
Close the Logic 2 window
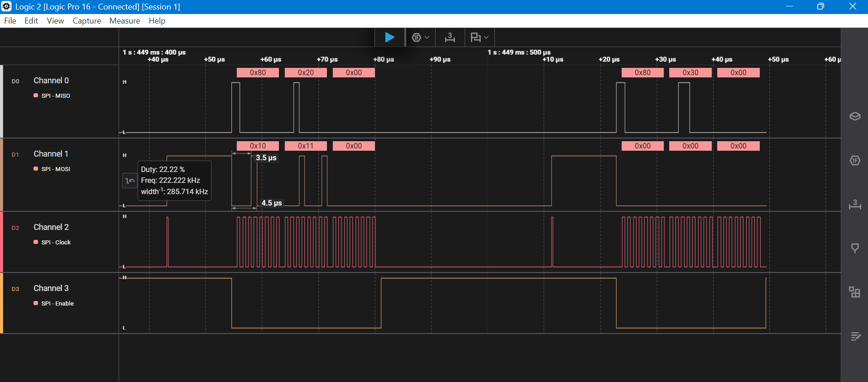pos(853,6)
